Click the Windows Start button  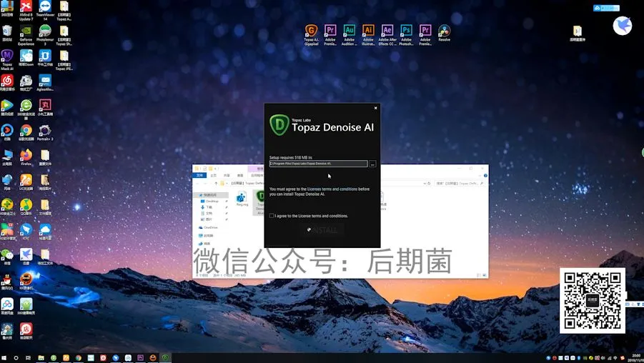coord(4,358)
